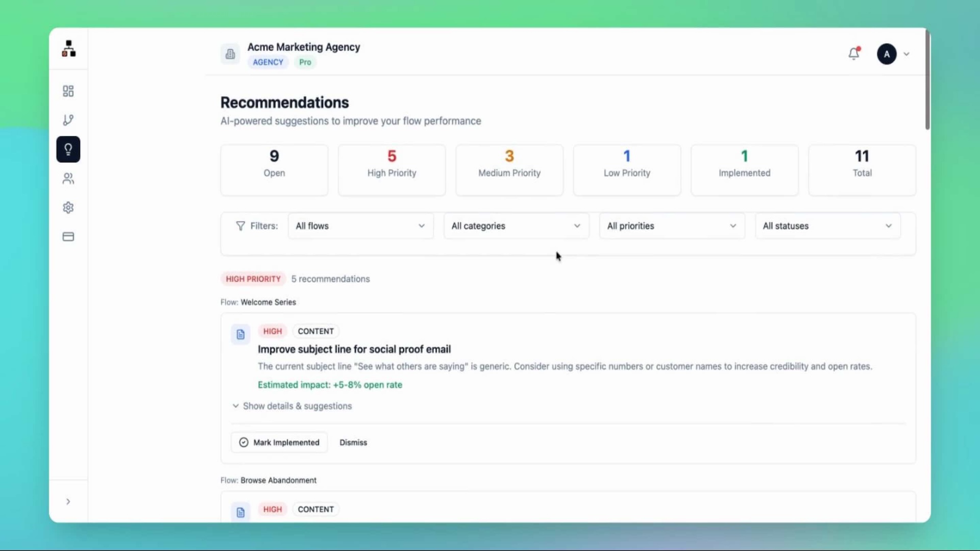Open the All statuses filter dropdown
The height and width of the screenshot is (551, 980).
point(827,226)
